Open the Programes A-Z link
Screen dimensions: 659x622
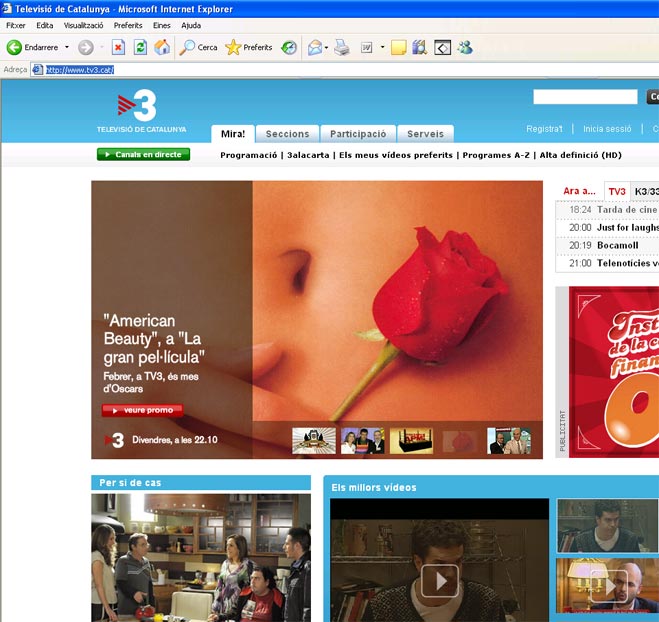(496, 155)
